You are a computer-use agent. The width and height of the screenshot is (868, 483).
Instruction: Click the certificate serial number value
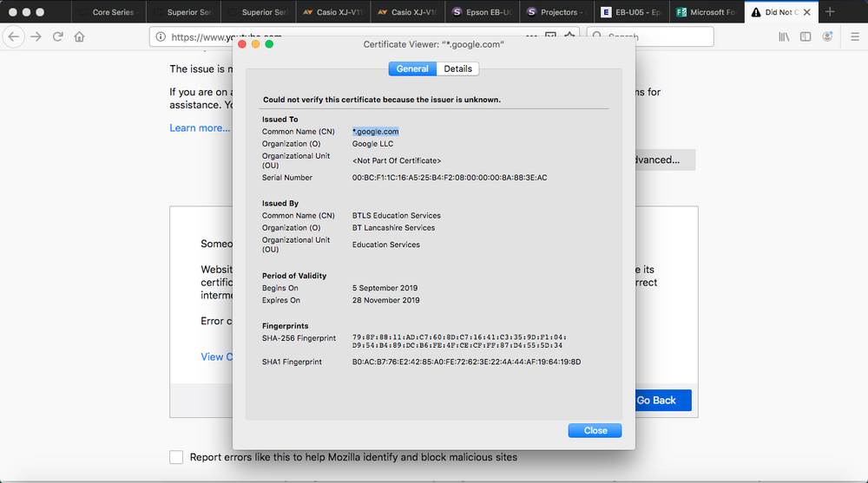(x=450, y=178)
